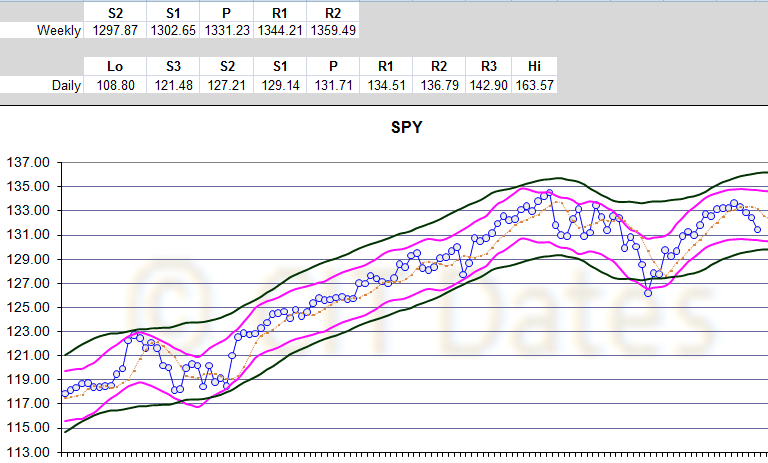Select the Daily R3 value 142.90
Viewport: 768px width, 463px height.
point(488,85)
